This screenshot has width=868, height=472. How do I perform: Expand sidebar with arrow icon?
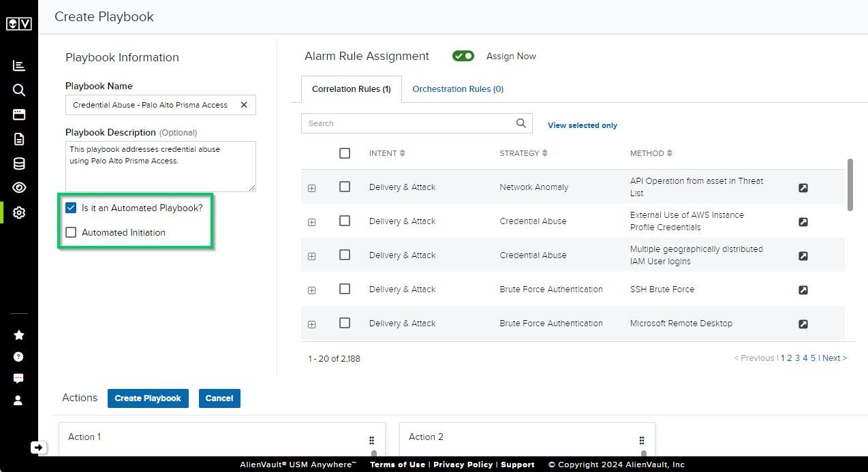click(38, 447)
